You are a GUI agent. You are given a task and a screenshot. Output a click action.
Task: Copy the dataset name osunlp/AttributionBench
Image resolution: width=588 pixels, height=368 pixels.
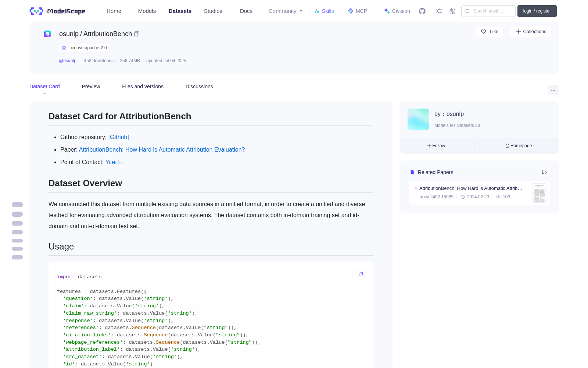pyautogui.click(x=137, y=34)
